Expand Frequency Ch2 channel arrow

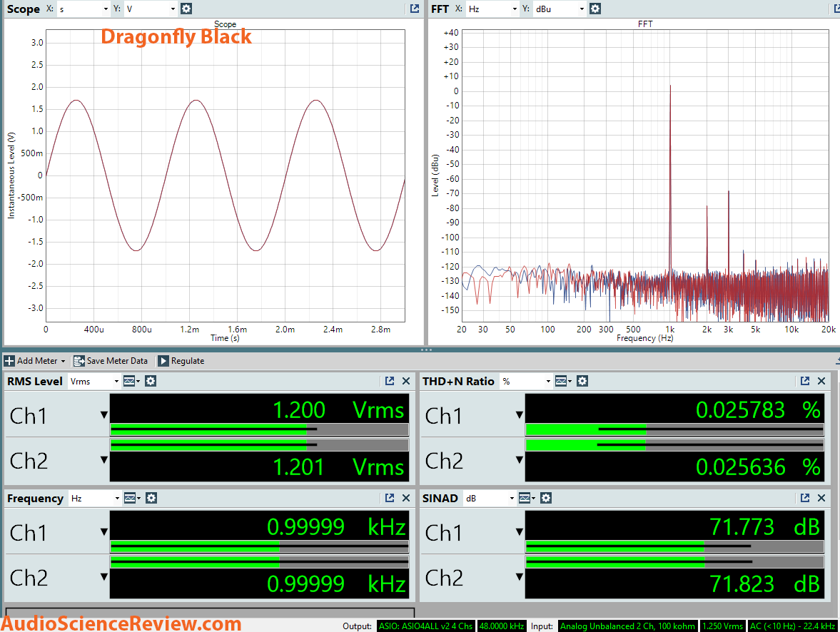[104, 577]
